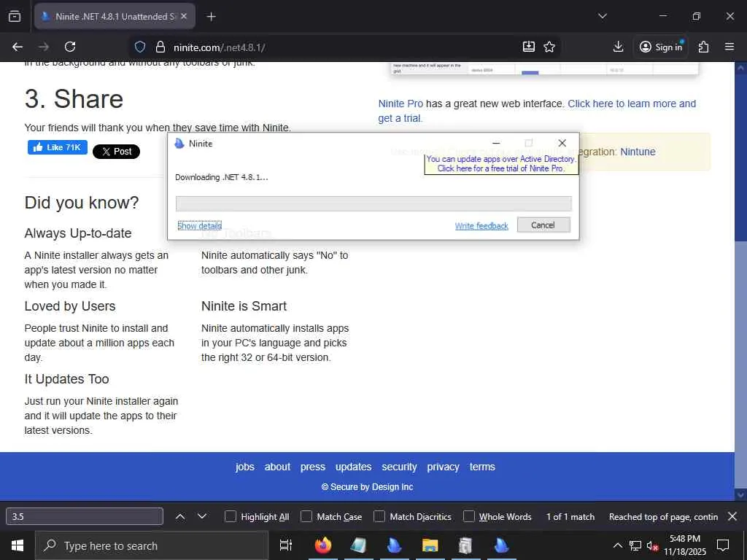Open the press footer link
747x560 pixels.
click(312, 467)
